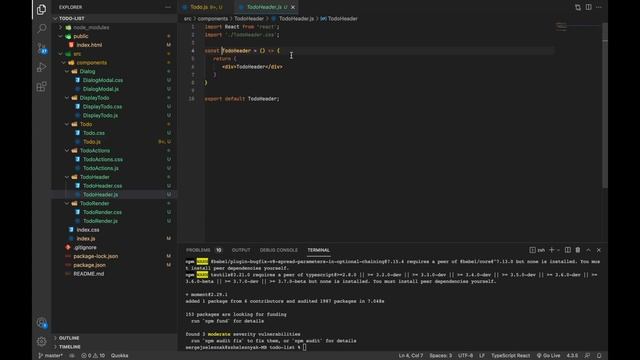Open editor more actions ellipsis menu
The image size is (640, 360).
(x=599, y=7)
